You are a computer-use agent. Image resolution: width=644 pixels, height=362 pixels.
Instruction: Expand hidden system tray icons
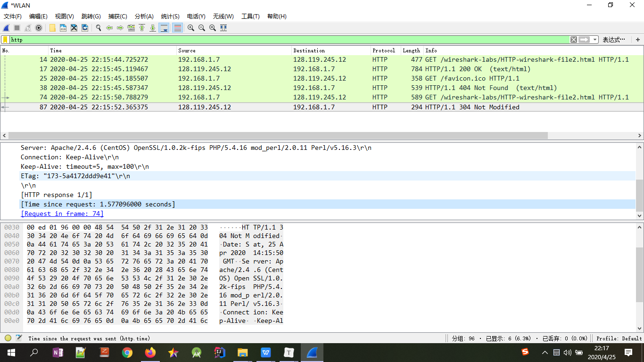pyautogui.click(x=545, y=352)
